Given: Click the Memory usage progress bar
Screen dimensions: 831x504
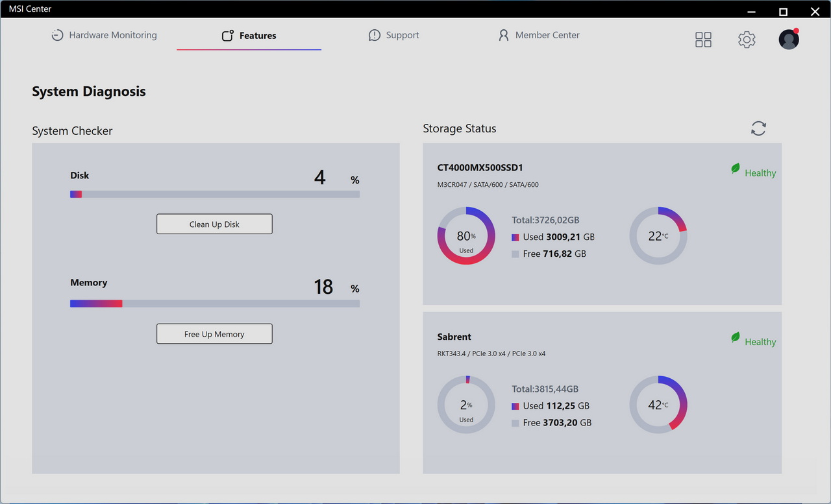Looking at the screenshot, I should coord(214,304).
